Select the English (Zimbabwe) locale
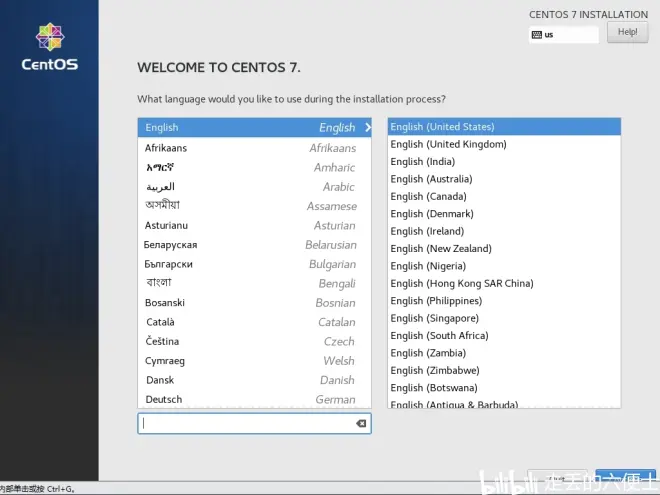 point(504,370)
